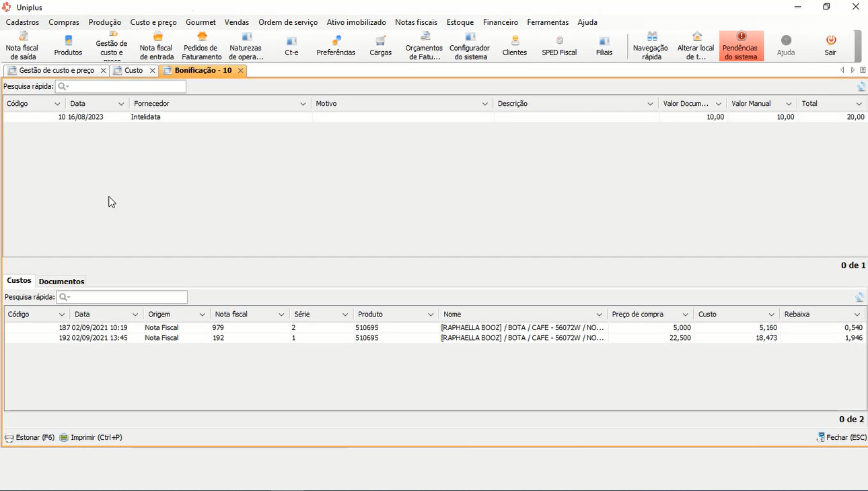Open Configurador do sistema toolbar icon
This screenshot has height=491, width=868.
[x=470, y=46]
